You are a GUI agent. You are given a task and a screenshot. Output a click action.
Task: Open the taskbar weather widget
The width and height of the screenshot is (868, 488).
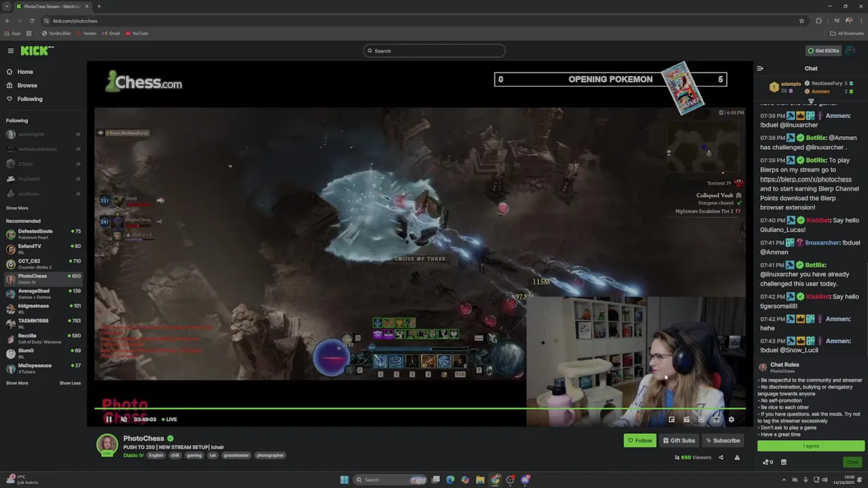click(22, 480)
